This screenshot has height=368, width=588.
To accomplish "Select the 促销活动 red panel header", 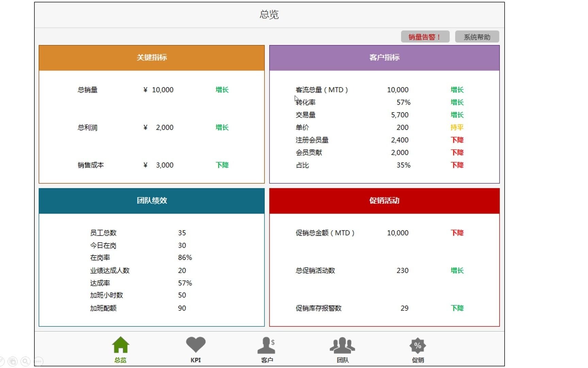I will click(x=385, y=201).
